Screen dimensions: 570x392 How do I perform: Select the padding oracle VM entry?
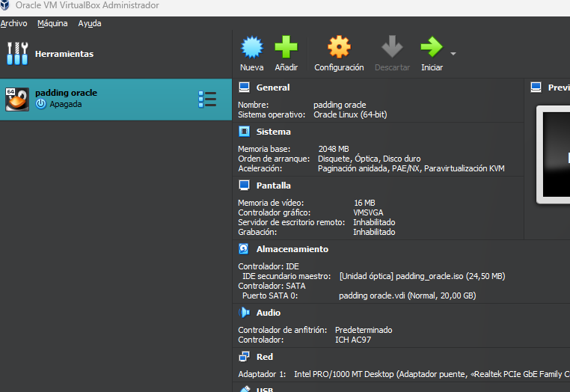(116, 99)
